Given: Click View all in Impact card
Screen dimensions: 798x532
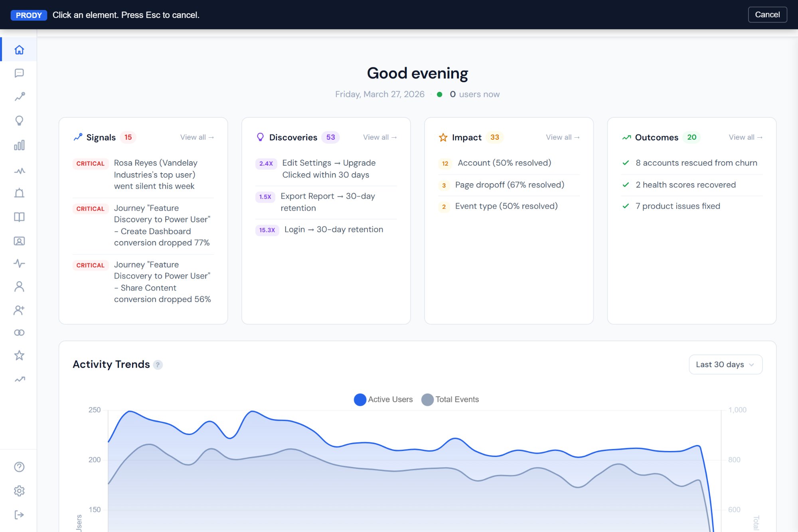Looking at the screenshot, I should [563, 137].
